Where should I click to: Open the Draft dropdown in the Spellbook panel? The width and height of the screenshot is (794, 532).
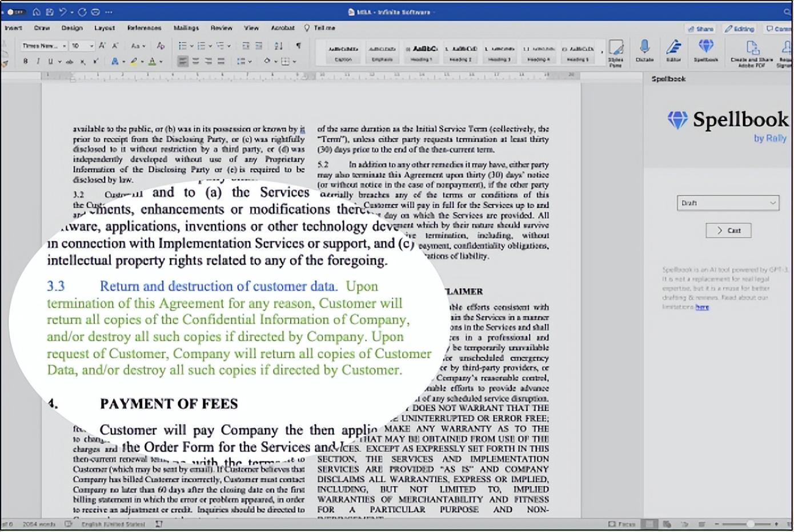tap(728, 203)
